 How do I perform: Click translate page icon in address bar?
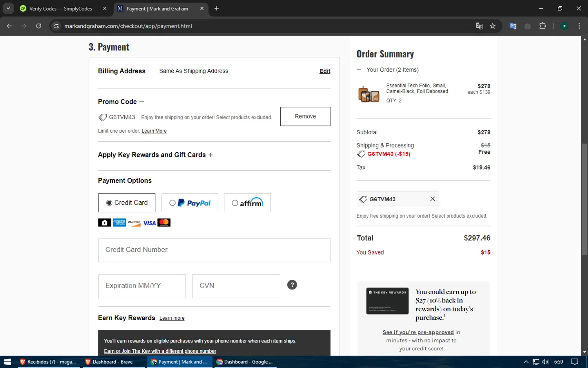(x=479, y=26)
